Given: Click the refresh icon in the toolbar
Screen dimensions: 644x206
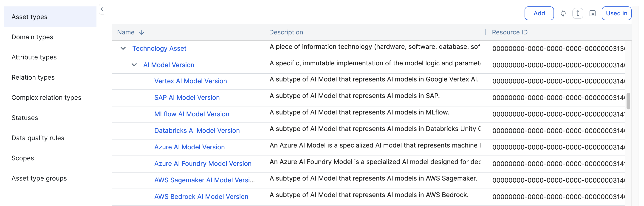Looking at the screenshot, I should click(563, 13).
